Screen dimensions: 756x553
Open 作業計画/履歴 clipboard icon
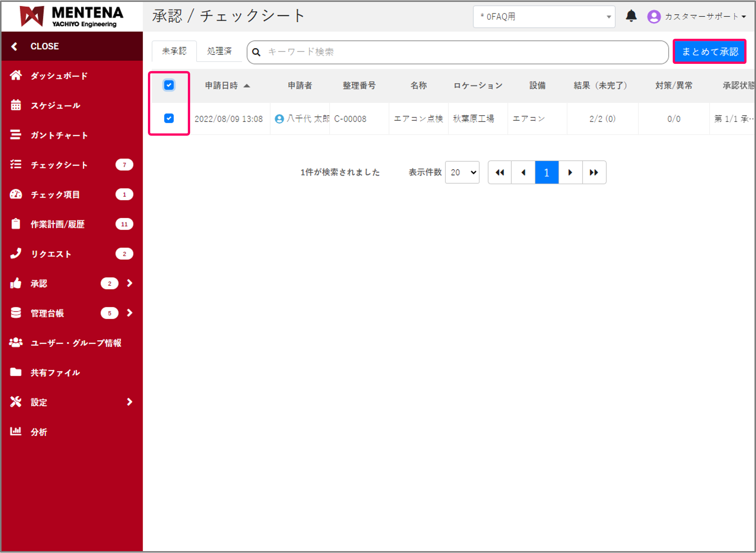click(x=16, y=224)
